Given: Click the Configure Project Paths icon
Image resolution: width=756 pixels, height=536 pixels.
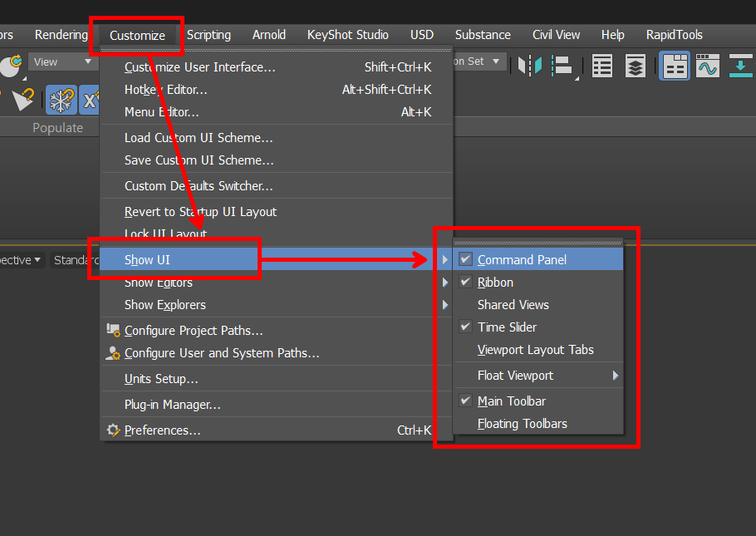Looking at the screenshot, I should pos(113,331).
